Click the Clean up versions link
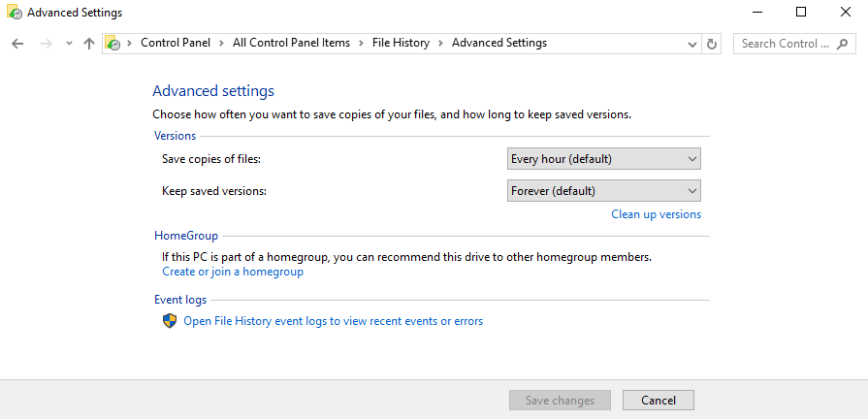 click(x=656, y=214)
